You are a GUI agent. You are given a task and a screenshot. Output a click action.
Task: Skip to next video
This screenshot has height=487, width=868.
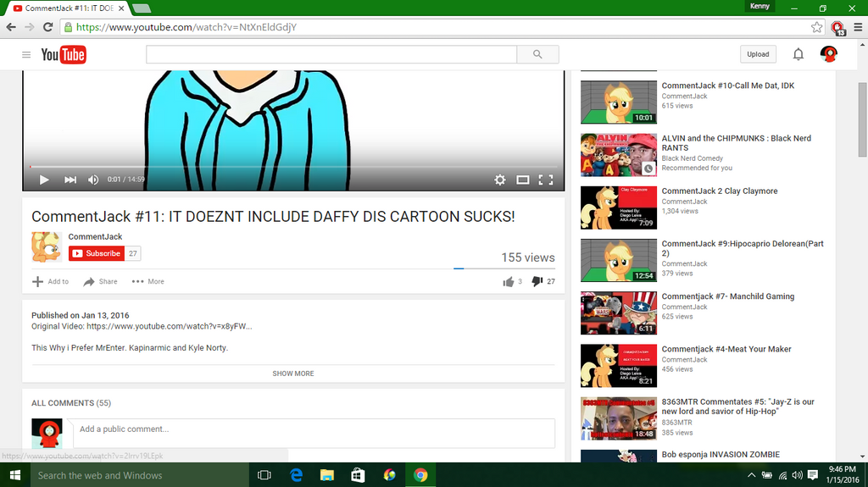pos(70,180)
